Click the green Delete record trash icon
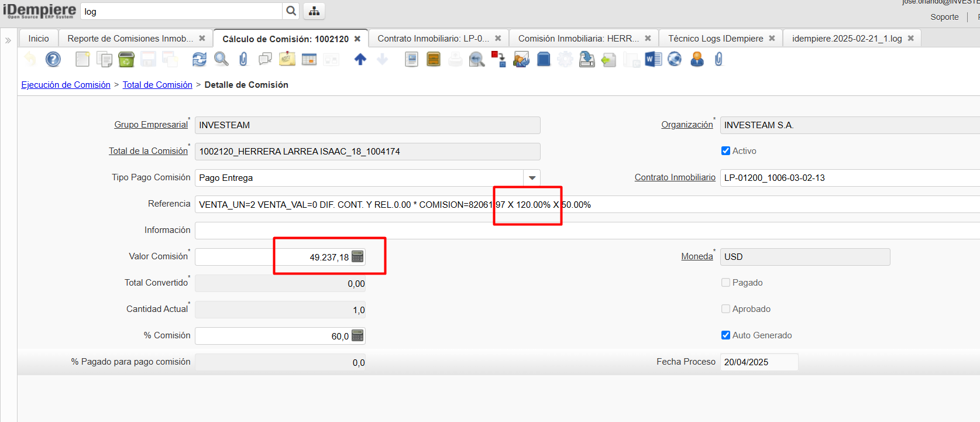 click(x=126, y=59)
